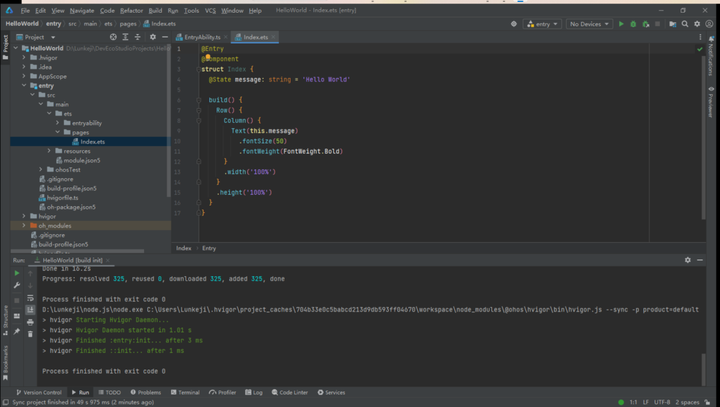Toggle the Project tool window side tab
Viewport: 720px width, 407px height.
click(x=6, y=47)
